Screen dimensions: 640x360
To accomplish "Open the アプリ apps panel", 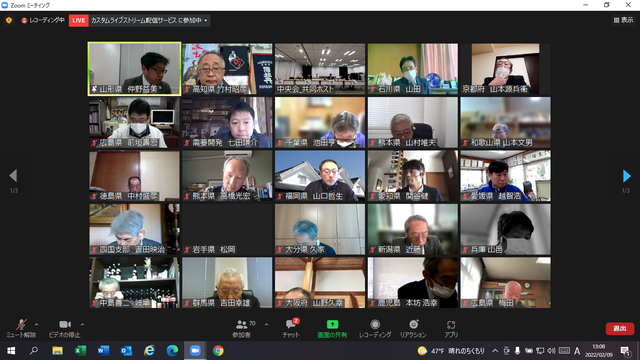I will [451, 329].
